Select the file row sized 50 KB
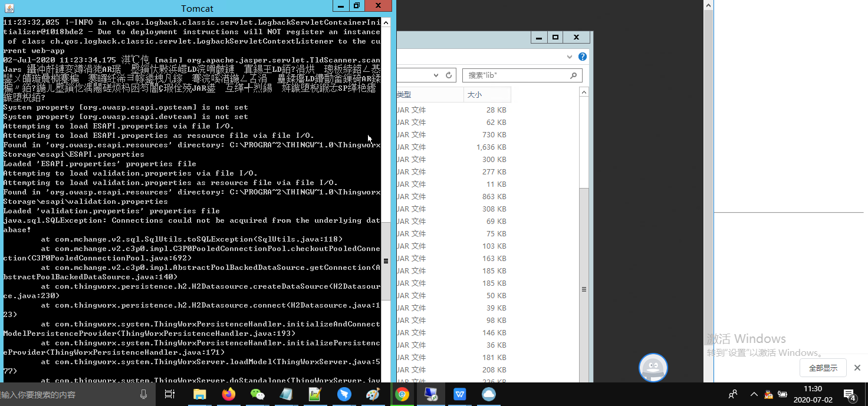Image resolution: width=868 pixels, height=406 pixels. tap(453, 296)
